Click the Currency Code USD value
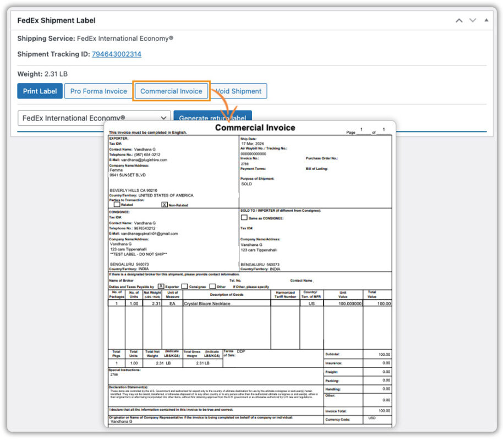Viewport: 504px width, 440px height. pyautogui.click(x=372, y=418)
